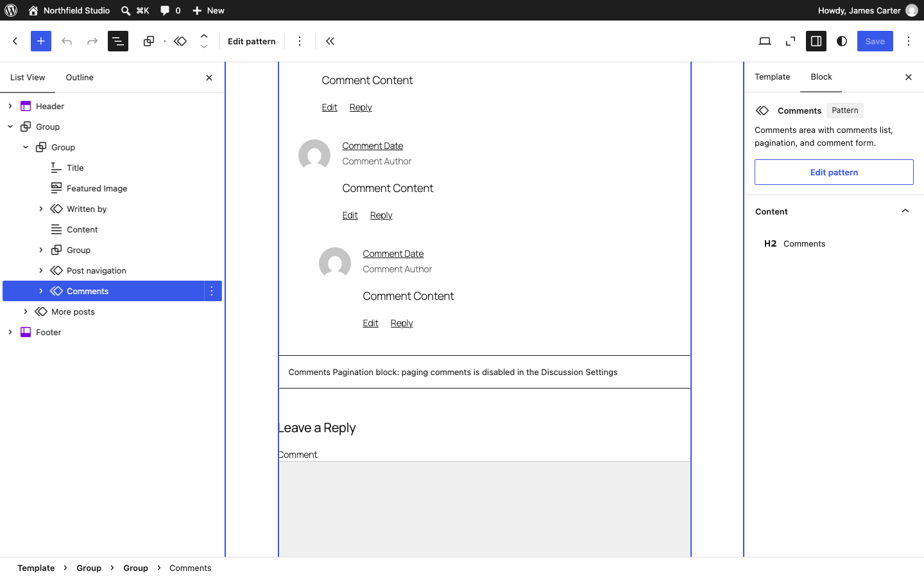The width and height of the screenshot is (924, 578).
Task: Expand the Footer tree item
Action: pos(10,332)
